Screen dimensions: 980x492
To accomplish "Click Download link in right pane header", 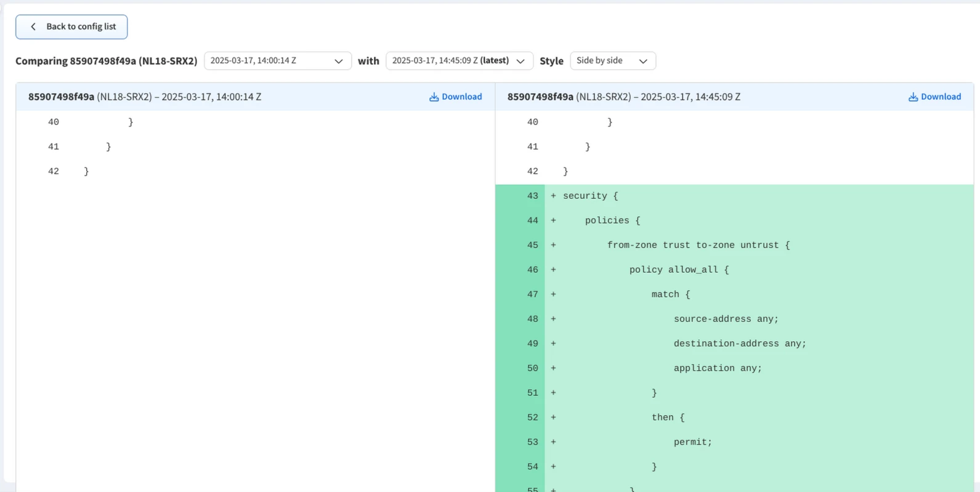I will tap(941, 97).
